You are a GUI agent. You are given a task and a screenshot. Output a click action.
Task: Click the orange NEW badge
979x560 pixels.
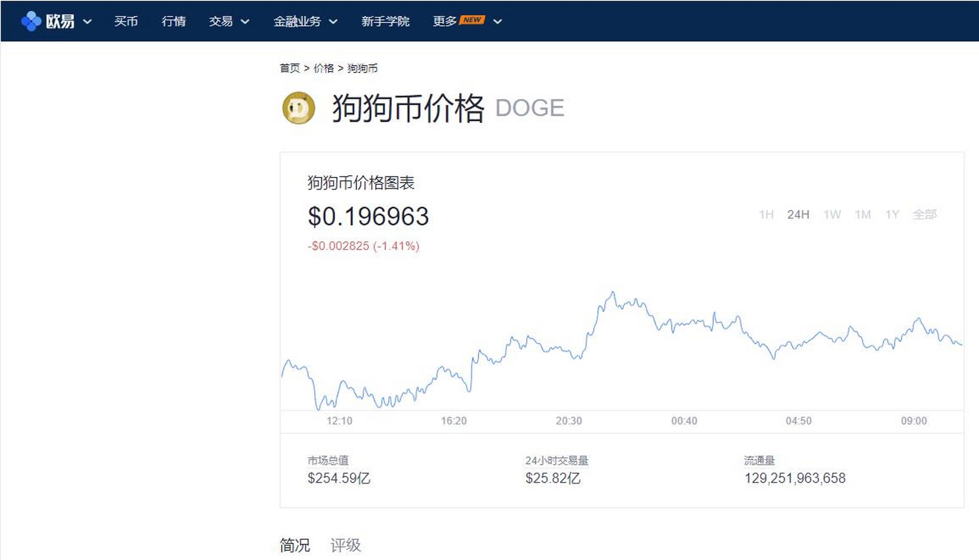(x=472, y=20)
